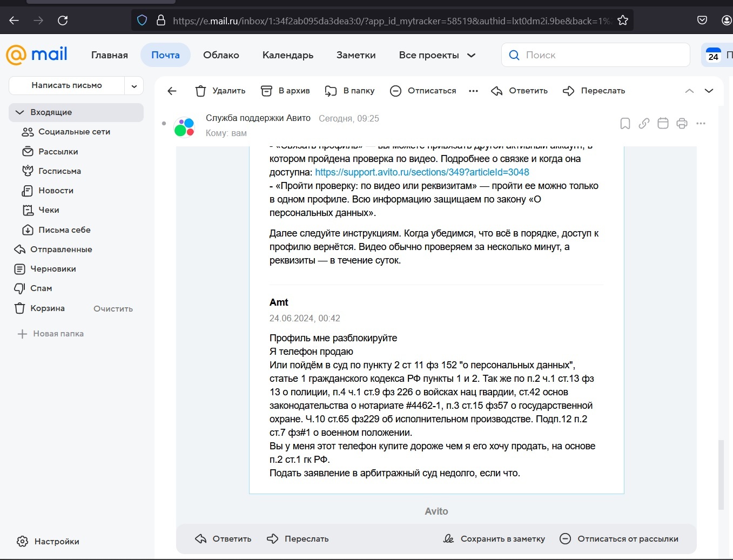This screenshot has height=560, width=733.
Task: Click sender name Служба поддержки Авито
Action: coord(258,118)
